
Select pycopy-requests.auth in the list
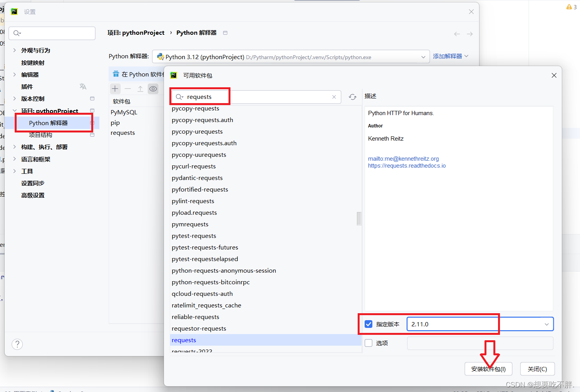coord(266,120)
